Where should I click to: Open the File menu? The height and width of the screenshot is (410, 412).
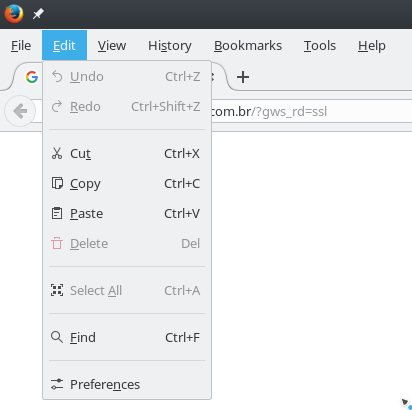[x=21, y=46]
